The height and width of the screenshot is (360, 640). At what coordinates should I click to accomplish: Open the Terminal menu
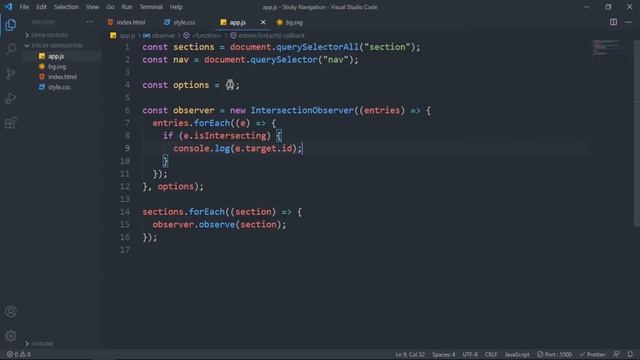(151, 7)
